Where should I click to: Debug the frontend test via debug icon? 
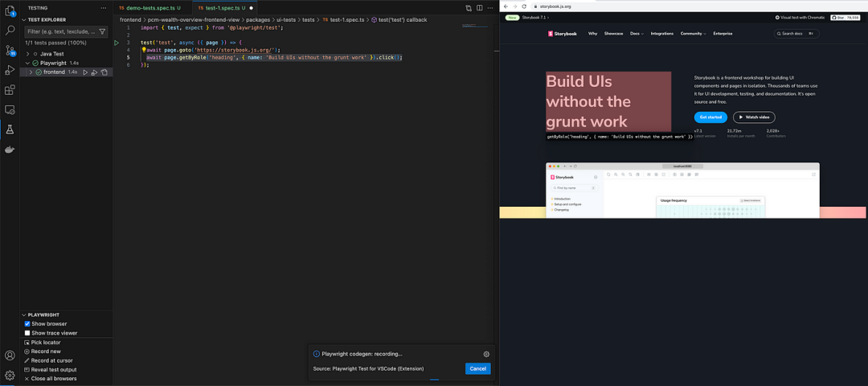[x=94, y=72]
